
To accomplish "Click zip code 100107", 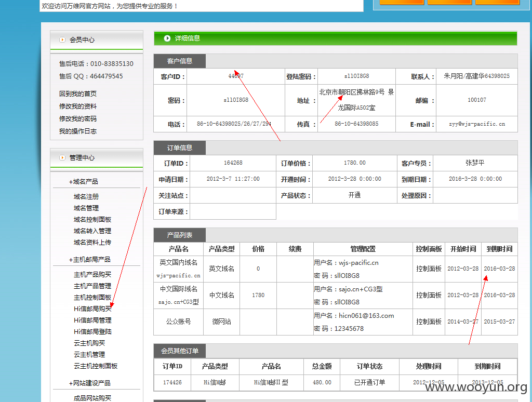I will click(x=477, y=100).
